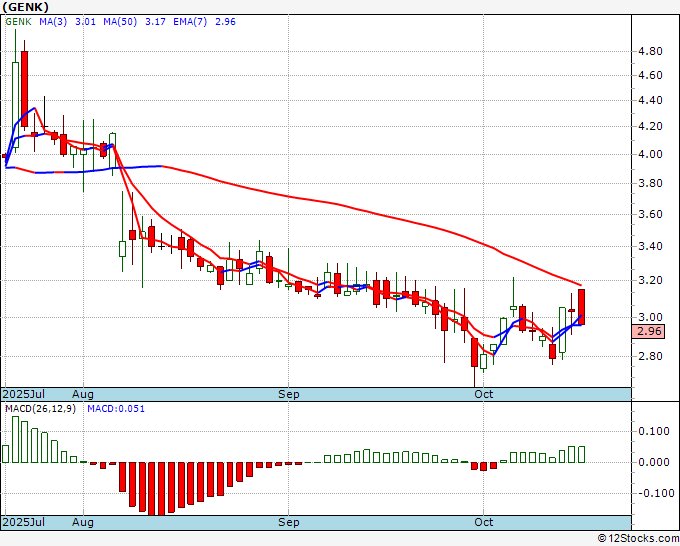The image size is (680, 546).
Task: Click the 3.40 price axis label
Action: coord(650,246)
